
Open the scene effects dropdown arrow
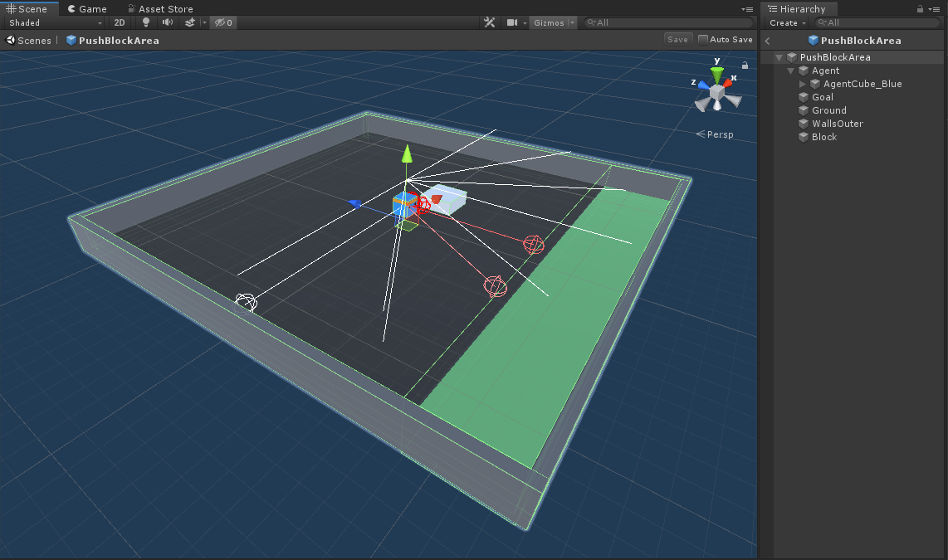(x=204, y=22)
